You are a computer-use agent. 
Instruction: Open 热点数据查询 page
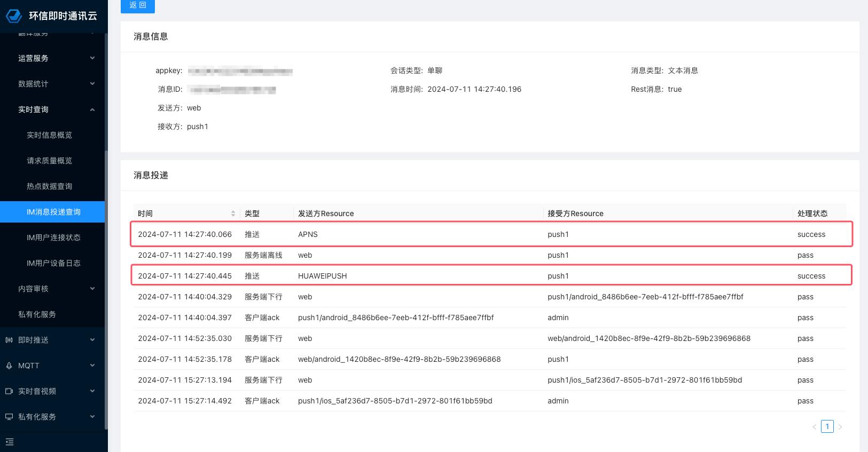[x=50, y=186]
